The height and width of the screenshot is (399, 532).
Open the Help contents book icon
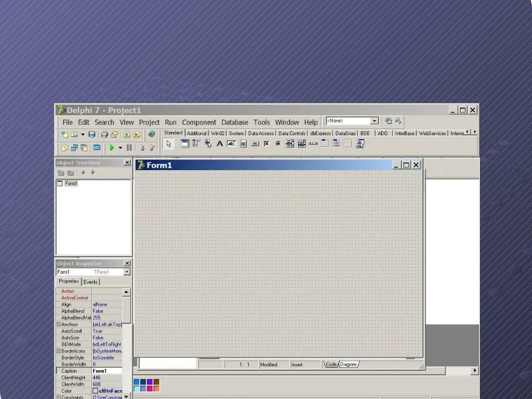[x=152, y=134]
